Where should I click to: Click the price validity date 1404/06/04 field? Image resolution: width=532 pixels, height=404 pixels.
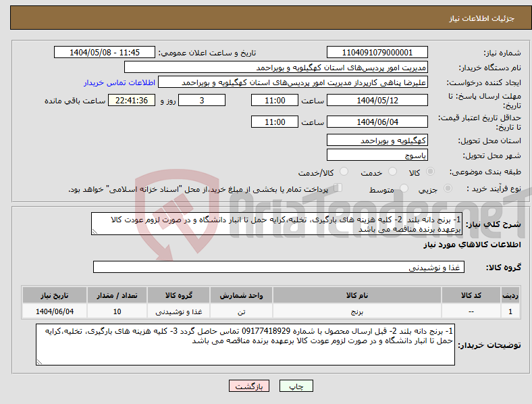coord(377,122)
